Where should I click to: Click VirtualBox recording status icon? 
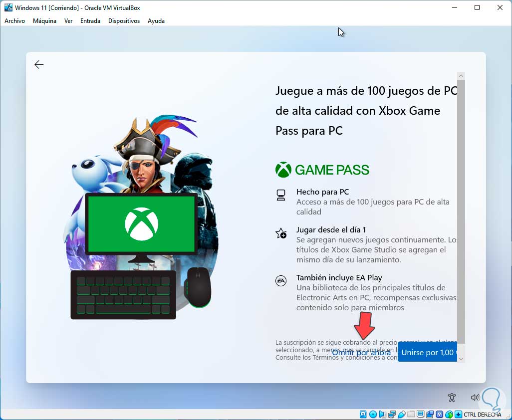tap(430, 415)
